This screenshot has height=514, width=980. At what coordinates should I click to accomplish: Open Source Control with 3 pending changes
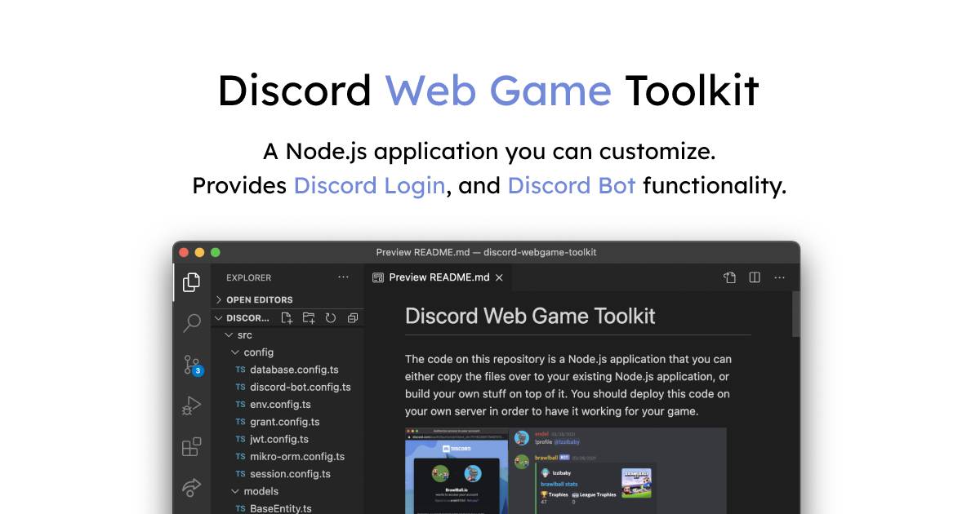coord(191,365)
